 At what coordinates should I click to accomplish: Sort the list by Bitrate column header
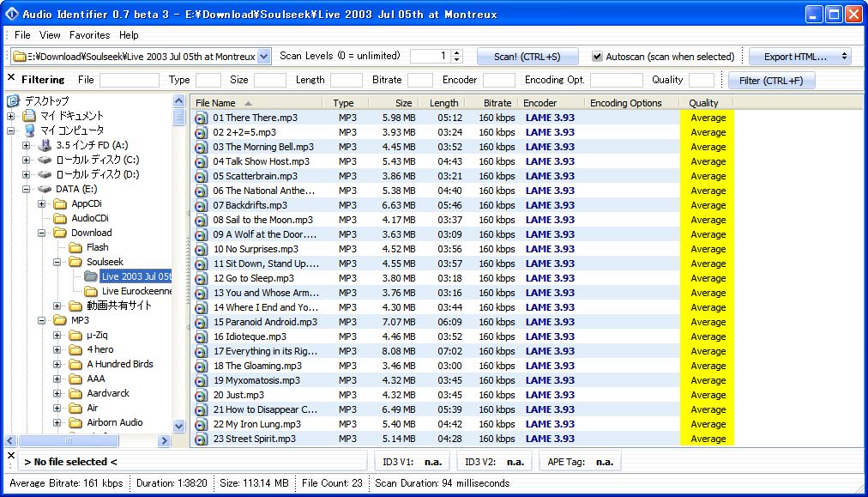point(492,103)
